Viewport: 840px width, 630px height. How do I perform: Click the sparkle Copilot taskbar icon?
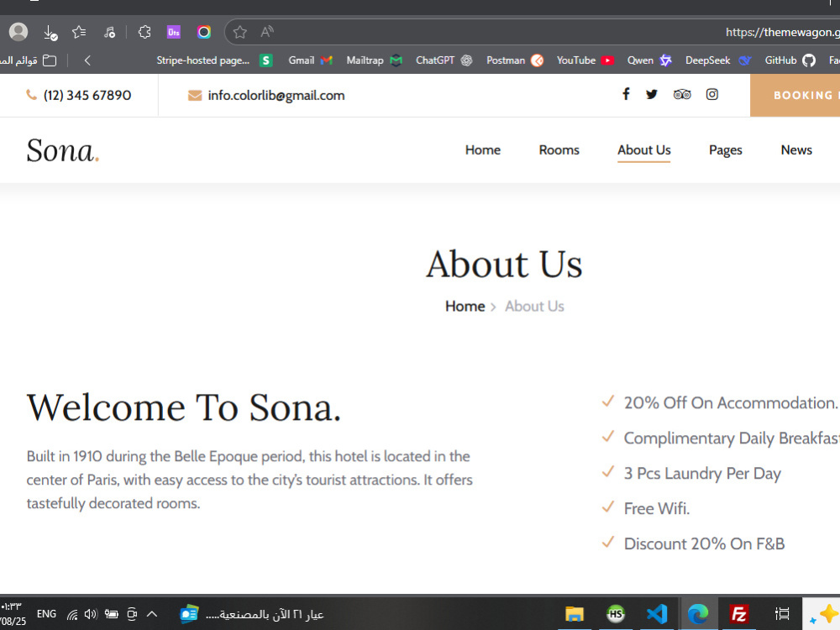(823, 614)
